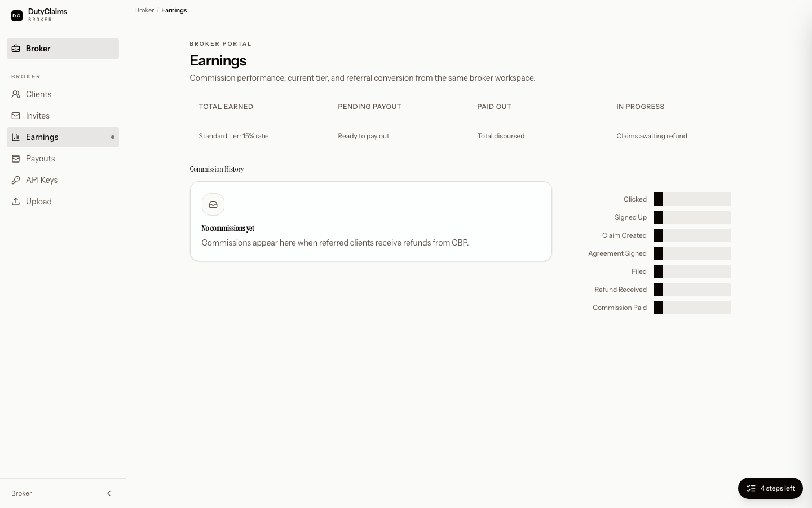Image resolution: width=812 pixels, height=508 pixels.
Task: Click the briefcase icon beside Broker
Action: [x=16, y=49]
